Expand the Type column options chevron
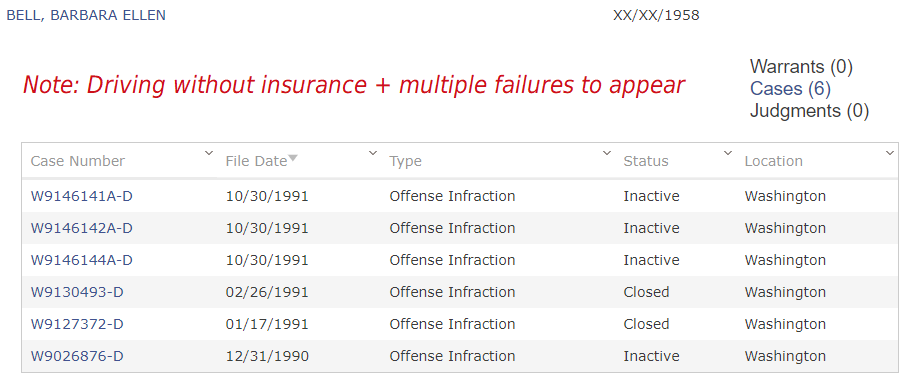 607,153
